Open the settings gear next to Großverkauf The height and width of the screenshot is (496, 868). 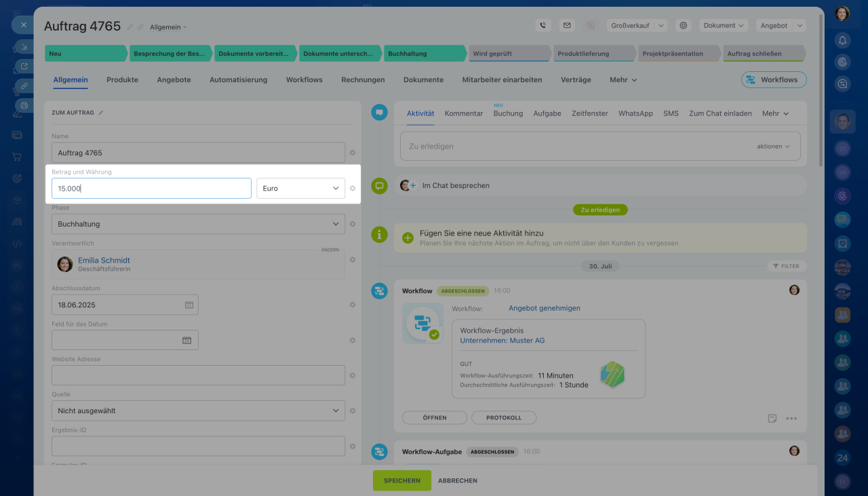[684, 25]
